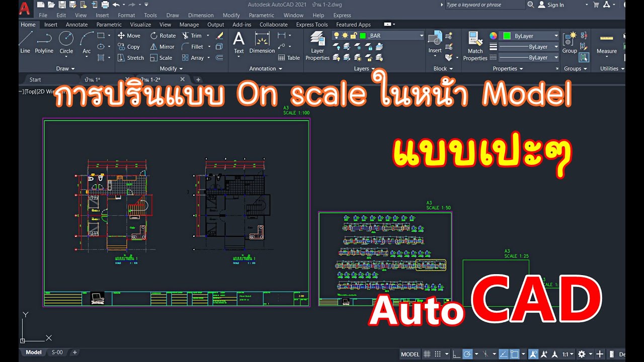The width and height of the screenshot is (644, 362).
Task: Close the บ้าน 1-2 drawing tab
Action: (182, 79)
